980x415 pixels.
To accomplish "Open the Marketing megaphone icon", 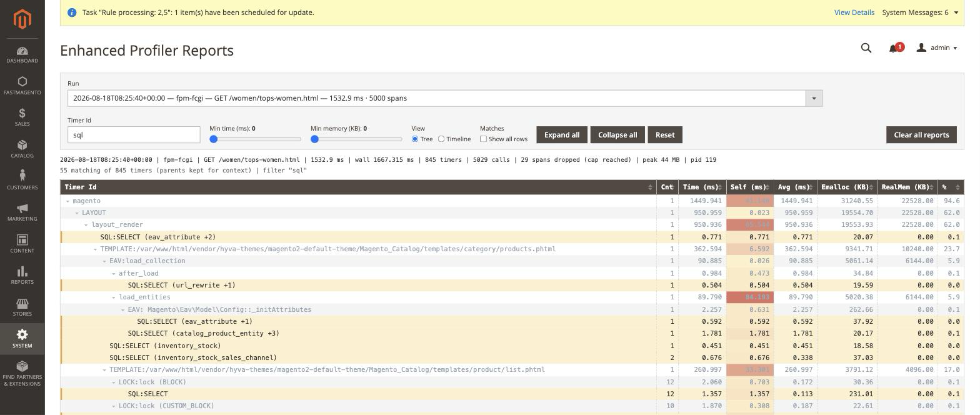I will (22, 208).
